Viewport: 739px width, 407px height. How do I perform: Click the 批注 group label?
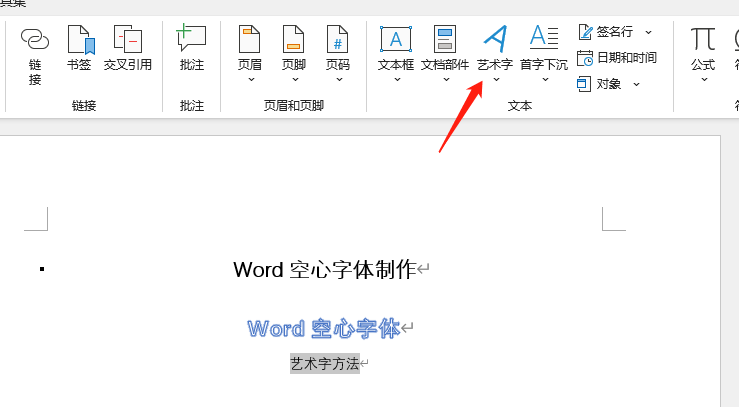pos(192,106)
